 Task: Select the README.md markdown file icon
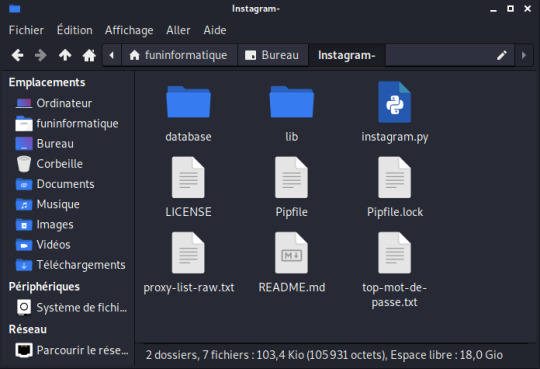pos(291,253)
